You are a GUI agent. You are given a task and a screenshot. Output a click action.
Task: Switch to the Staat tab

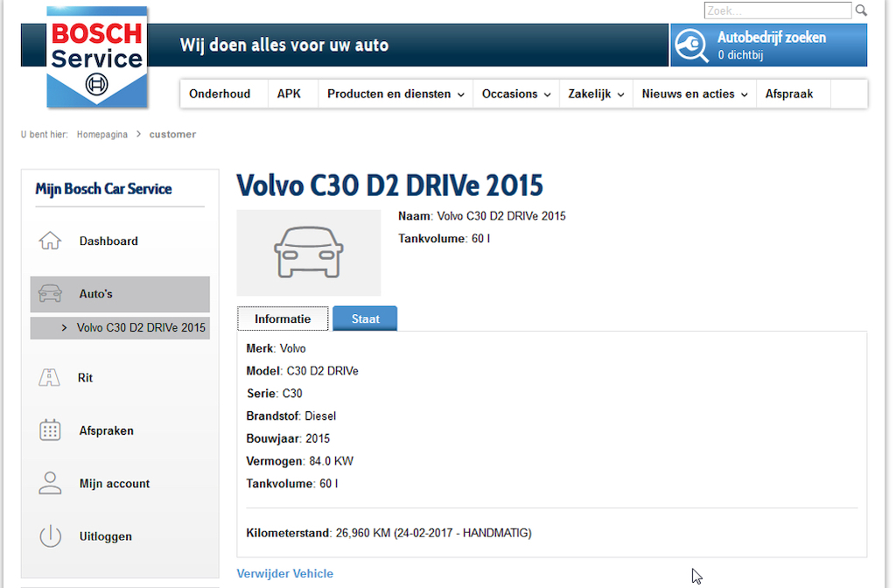[x=365, y=318]
